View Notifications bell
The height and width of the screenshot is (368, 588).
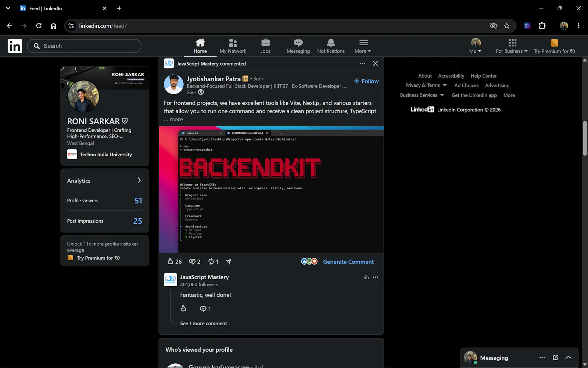click(331, 46)
